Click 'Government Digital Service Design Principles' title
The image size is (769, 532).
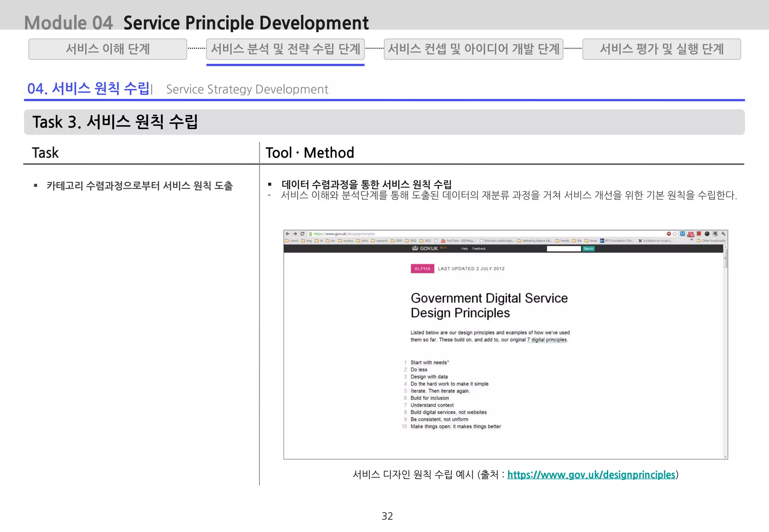click(x=489, y=305)
